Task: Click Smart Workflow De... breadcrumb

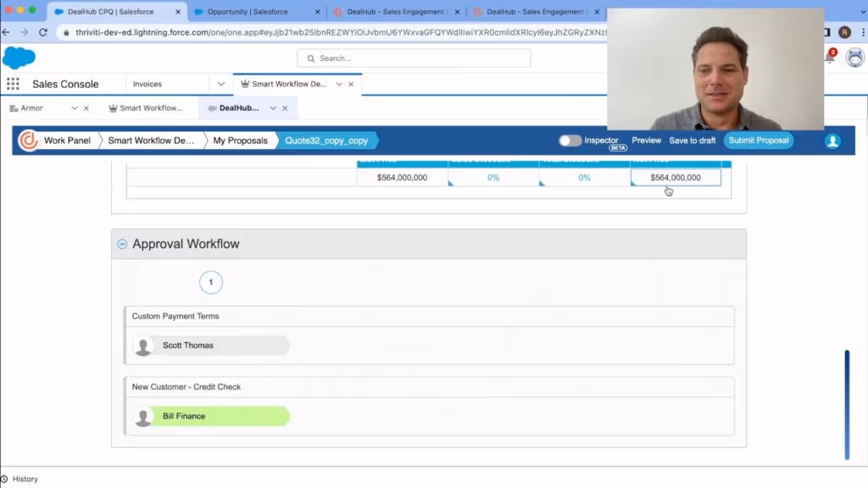Action: pos(151,141)
